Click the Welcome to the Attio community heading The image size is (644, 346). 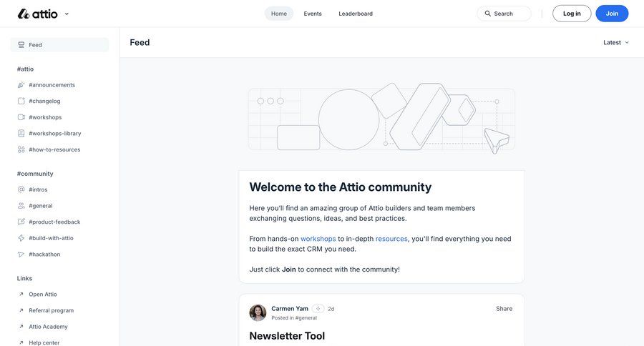tap(341, 187)
